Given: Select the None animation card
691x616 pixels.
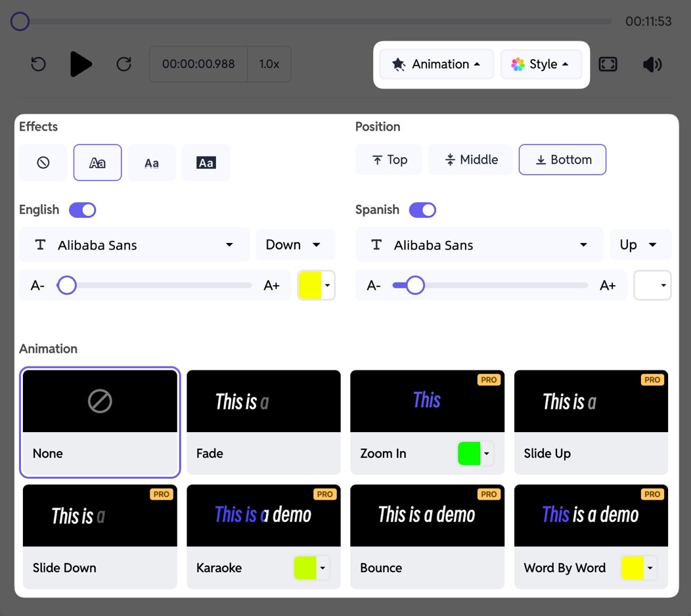Looking at the screenshot, I should (x=100, y=422).
